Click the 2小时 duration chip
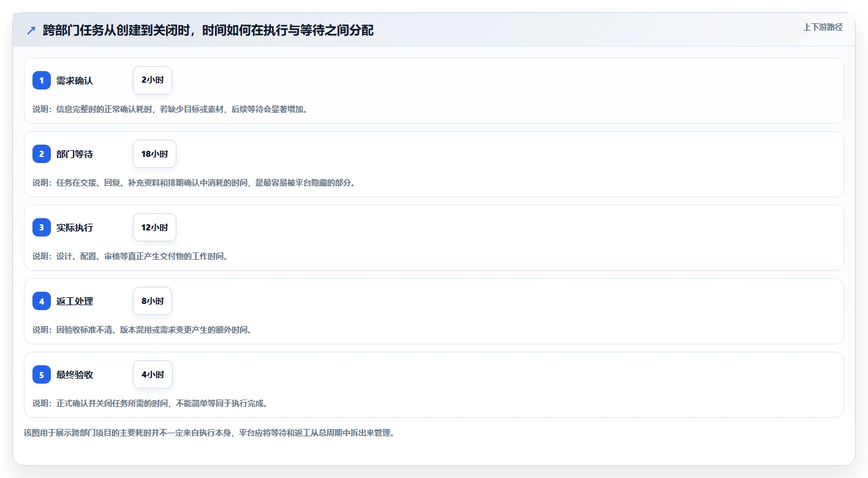This screenshot has height=478, width=868. [153, 80]
